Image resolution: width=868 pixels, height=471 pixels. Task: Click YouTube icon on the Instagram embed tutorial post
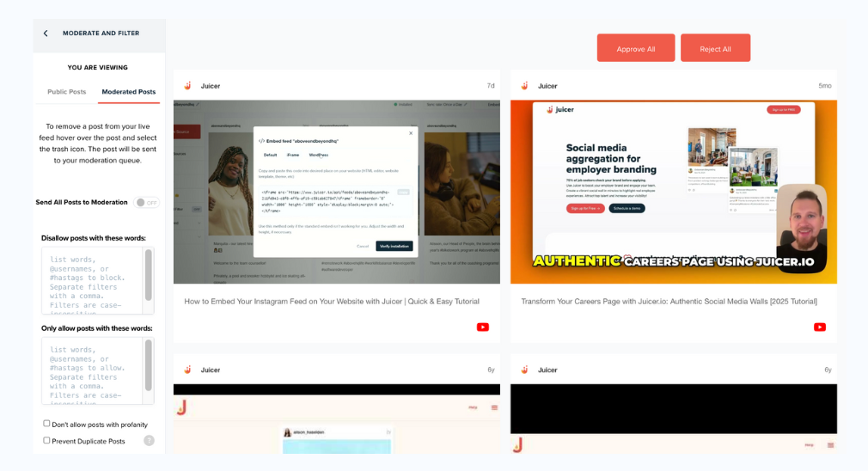click(x=483, y=327)
